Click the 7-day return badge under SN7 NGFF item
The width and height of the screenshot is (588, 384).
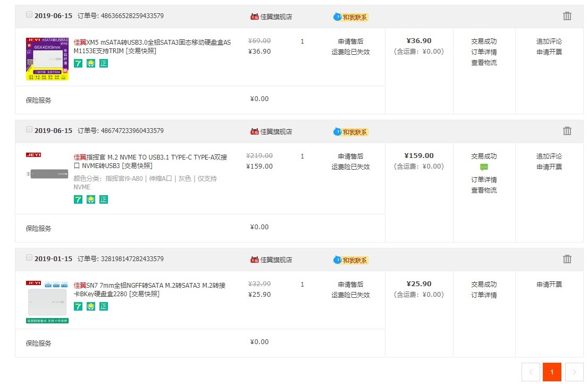point(78,306)
